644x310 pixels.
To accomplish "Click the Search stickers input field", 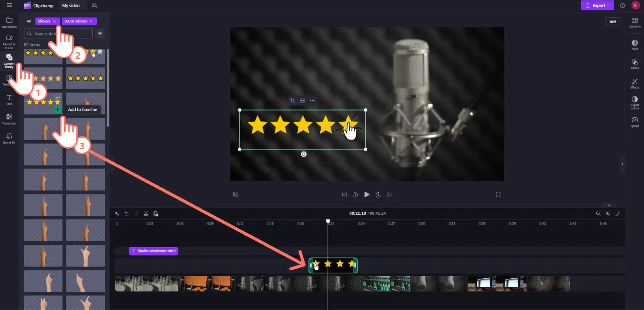I will coord(58,34).
